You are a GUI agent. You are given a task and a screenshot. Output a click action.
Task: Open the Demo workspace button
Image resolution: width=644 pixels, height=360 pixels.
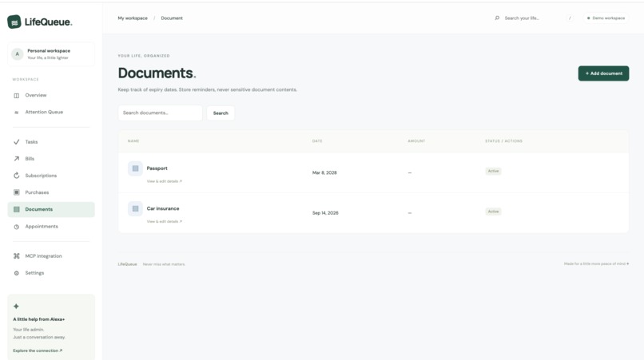[606, 18]
